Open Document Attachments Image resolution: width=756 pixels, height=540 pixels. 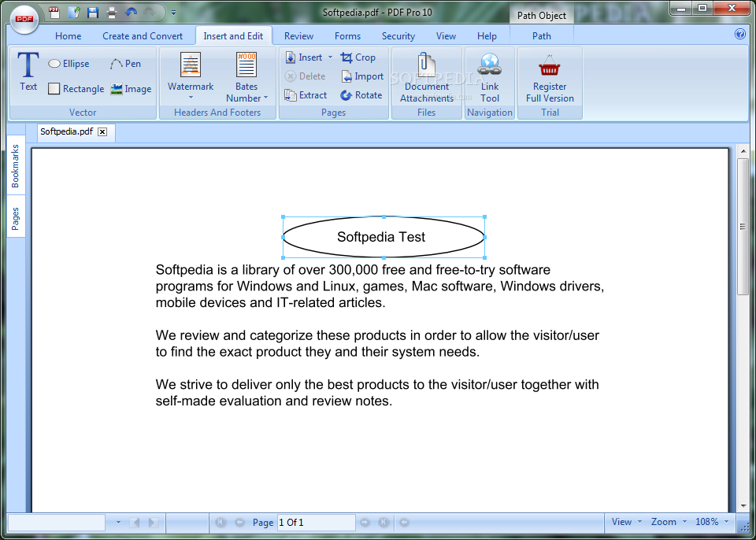point(427,77)
